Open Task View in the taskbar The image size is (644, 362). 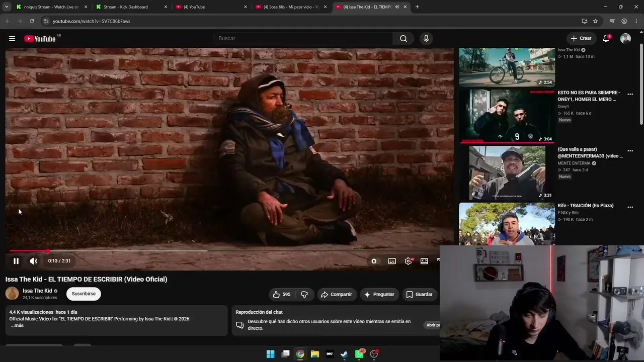pos(285,354)
